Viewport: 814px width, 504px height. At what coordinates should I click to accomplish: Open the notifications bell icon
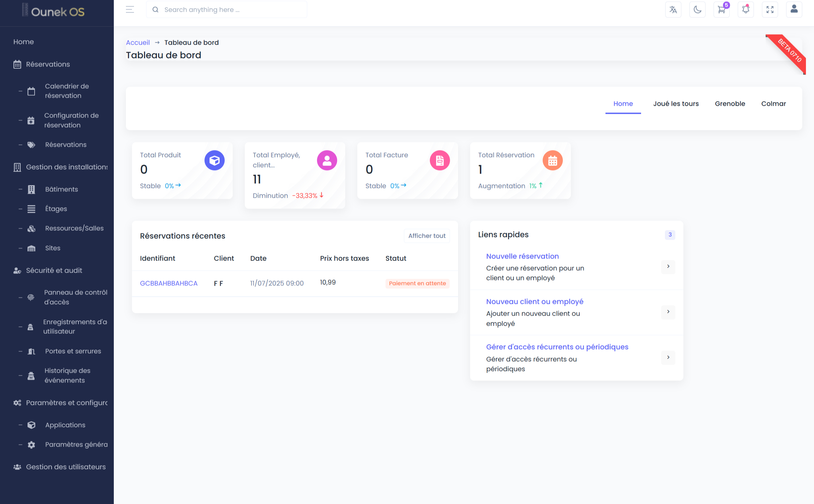(745, 10)
